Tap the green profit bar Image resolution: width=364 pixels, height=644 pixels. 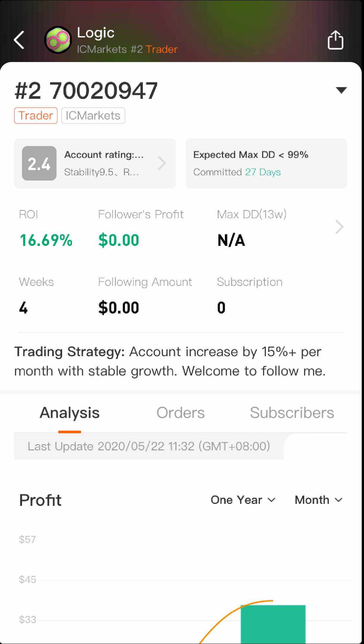(273, 624)
